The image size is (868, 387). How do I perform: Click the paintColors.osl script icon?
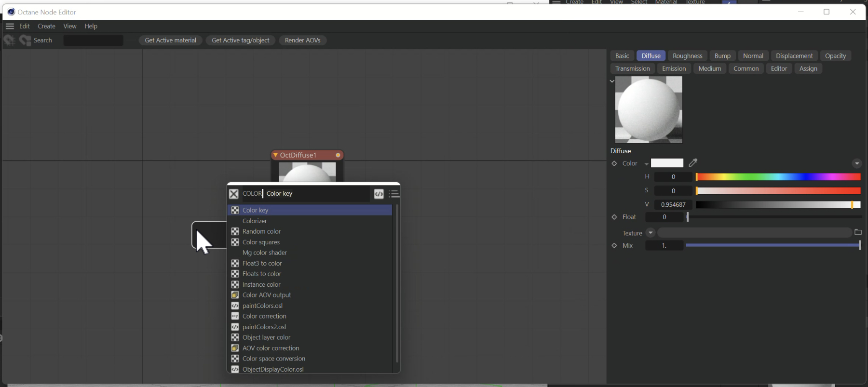pyautogui.click(x=235, y=306)
